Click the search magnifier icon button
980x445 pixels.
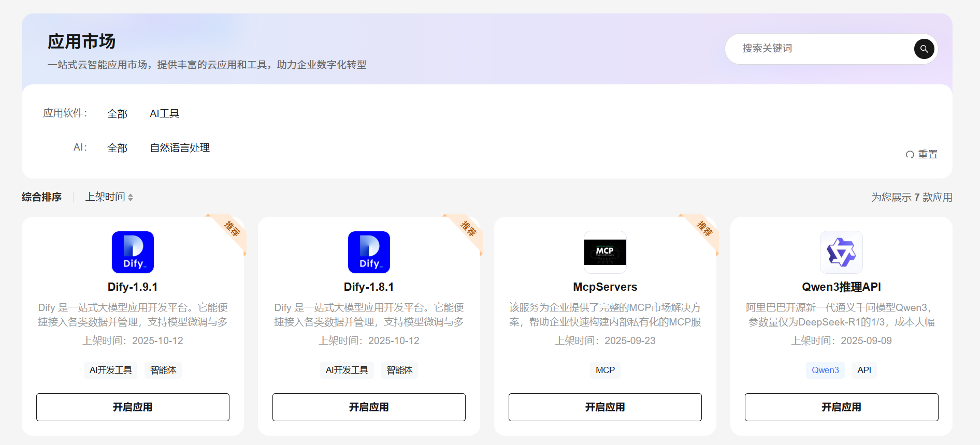coord(924,49)
